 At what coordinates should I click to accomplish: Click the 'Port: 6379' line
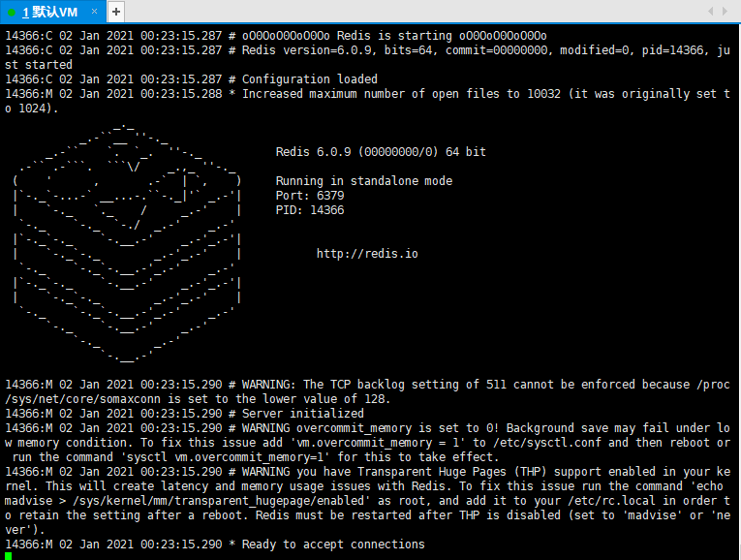(x=310, y=196)
